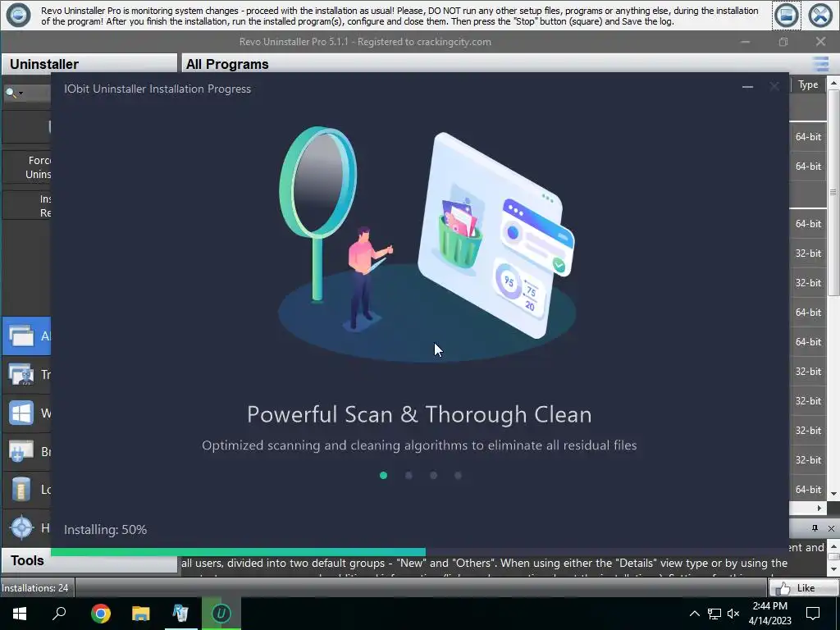Minimize the Revo Uninstaller Pro window
This screenshot has width=840, height=630.
tap(745, 42)
